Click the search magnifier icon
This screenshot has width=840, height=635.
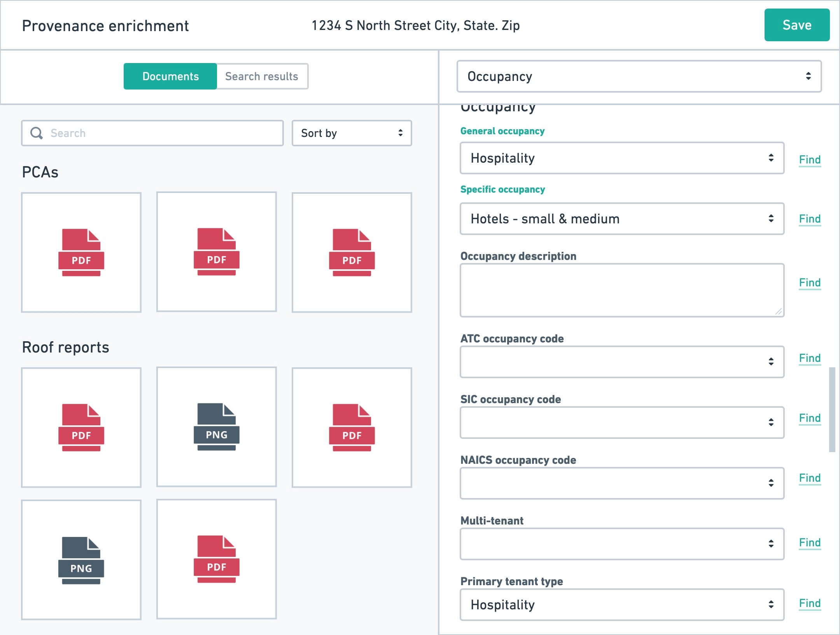coord(37,133)
